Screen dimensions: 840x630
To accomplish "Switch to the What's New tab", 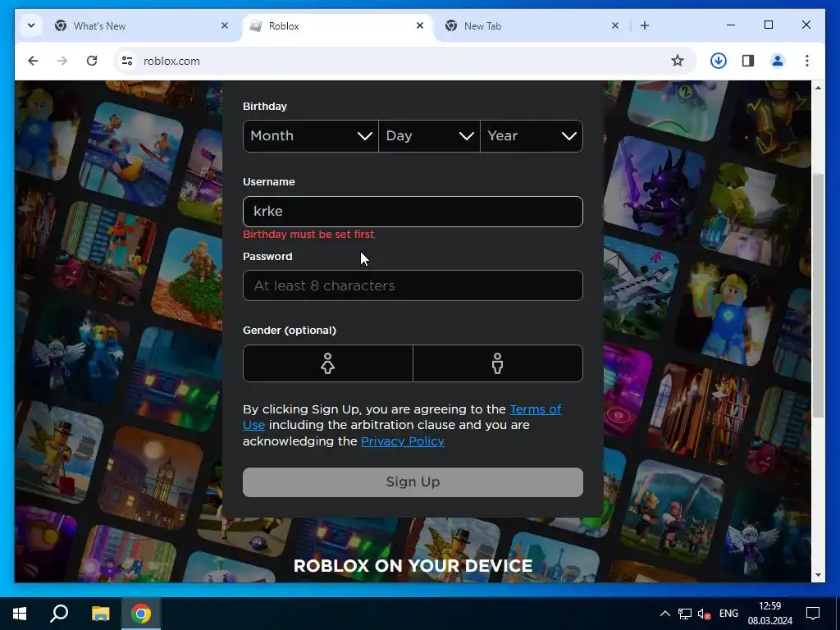I will pos(141,25).
